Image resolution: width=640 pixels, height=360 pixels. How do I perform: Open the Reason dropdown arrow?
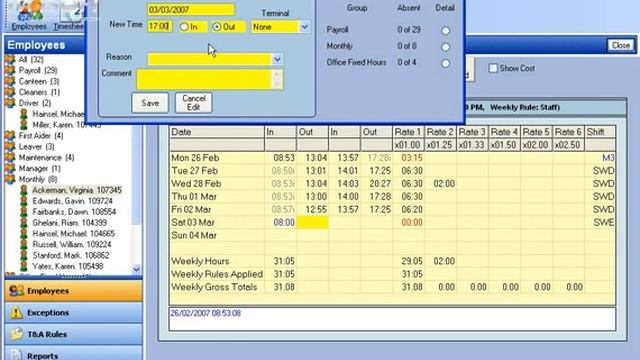pos(277,60)
